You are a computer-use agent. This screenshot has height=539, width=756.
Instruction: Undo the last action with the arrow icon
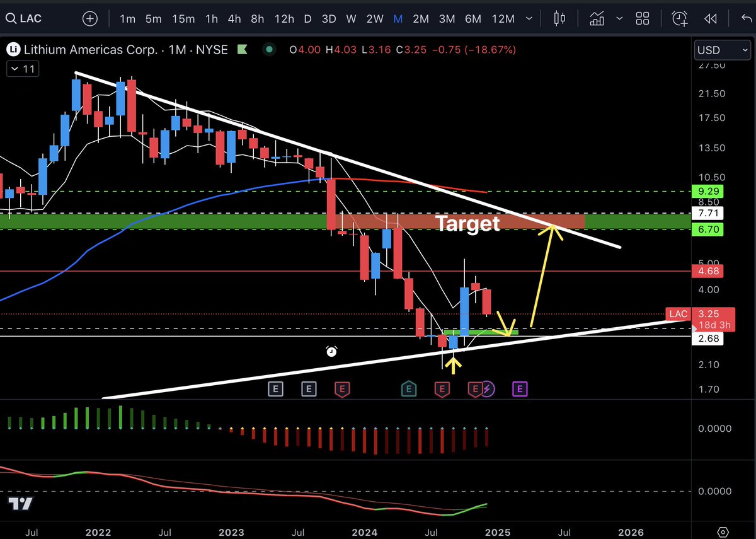tap(747, 18)
